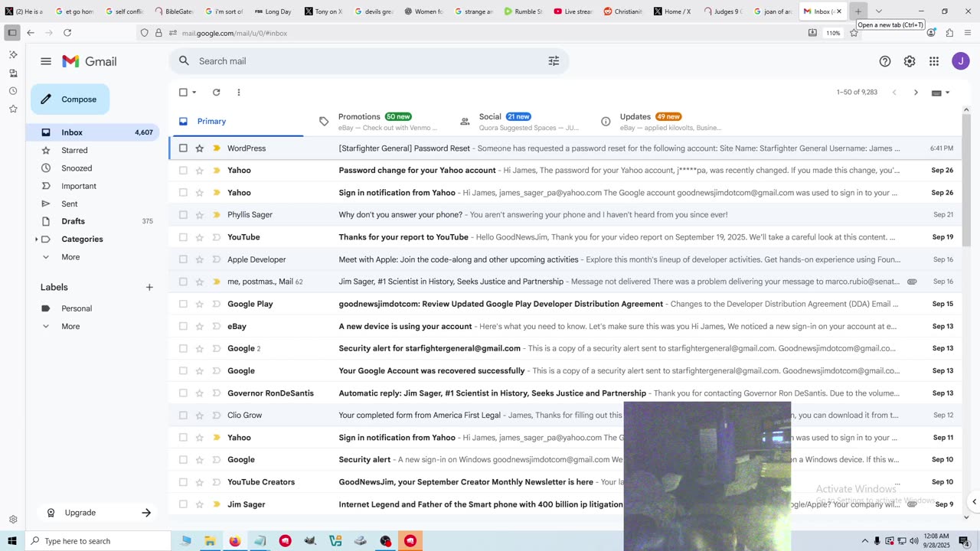Reload page browser button
Screen dimensions: 980x551
pyautogui.click(x=67, y=33)
